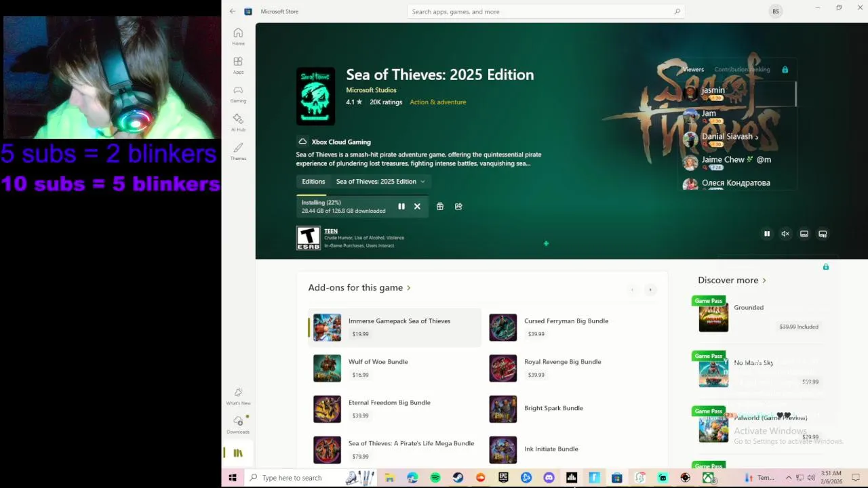
Task: Click the lock icon above Discover more
Action: [826, 267]
